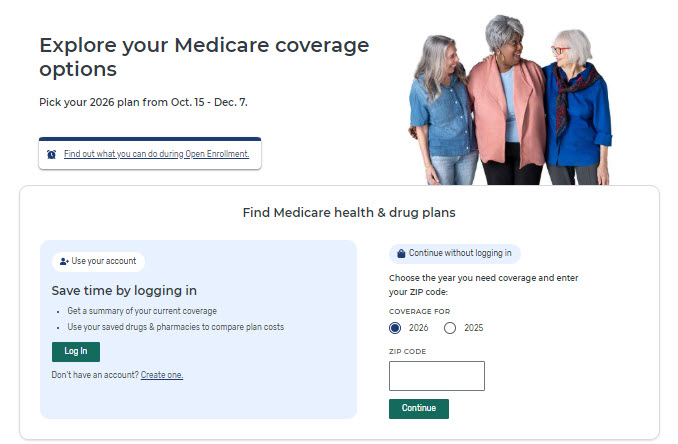Viewport: 678px width, 444px height.
Task: Click the lock icon beside Continue without logging in
Action: point(401,254)
